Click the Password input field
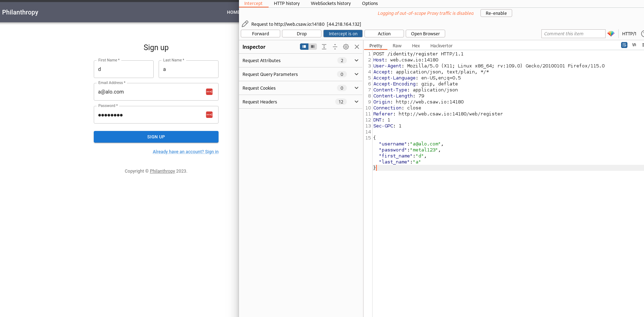644x317 pixels. (x=156, y=115)
